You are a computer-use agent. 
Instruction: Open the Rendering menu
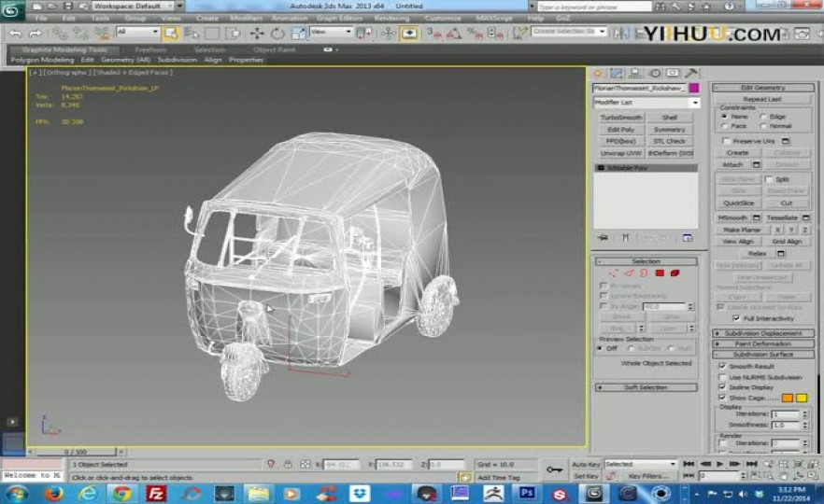pos(391,18)
